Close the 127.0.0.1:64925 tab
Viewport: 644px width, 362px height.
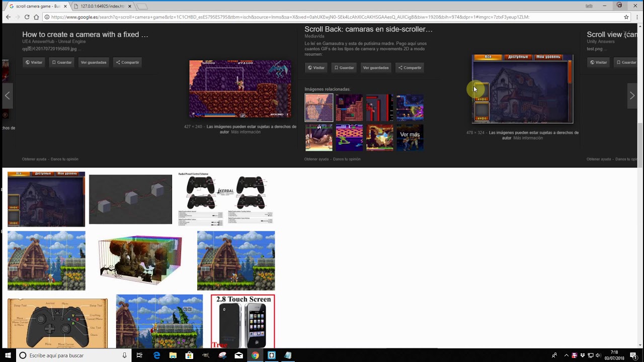pos(130,6)
